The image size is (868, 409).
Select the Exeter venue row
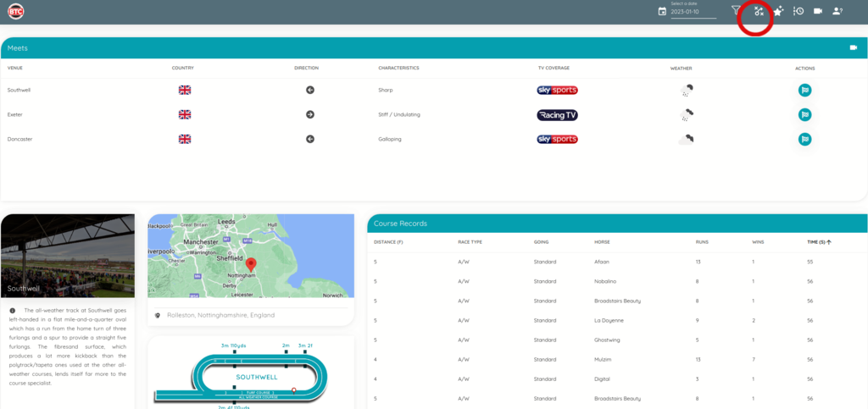17,114
